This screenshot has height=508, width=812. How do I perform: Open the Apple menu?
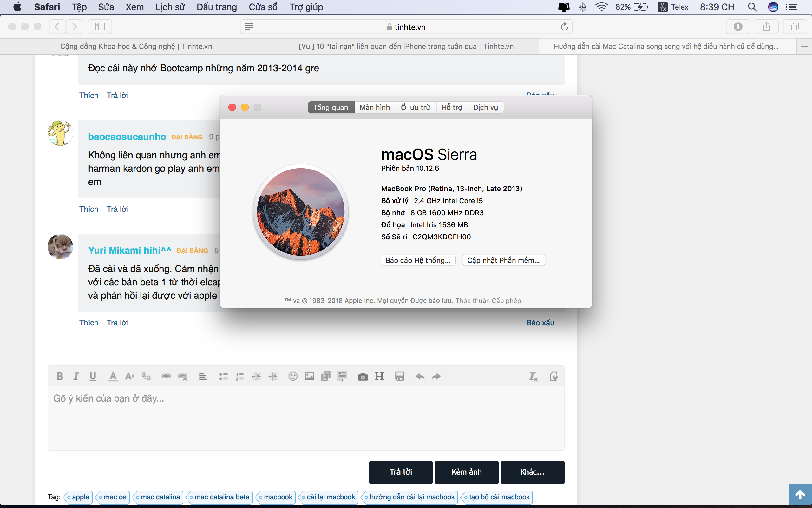(17, 7)
